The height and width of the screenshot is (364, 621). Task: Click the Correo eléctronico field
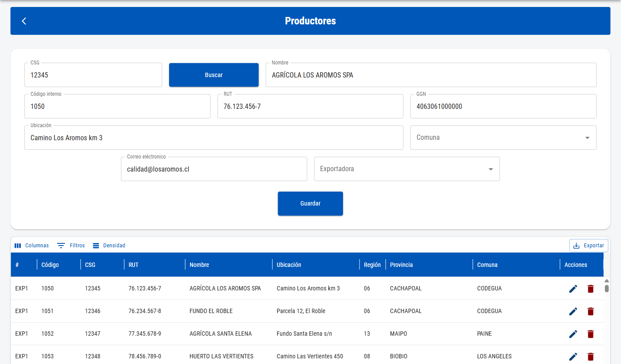pos(214,169)
